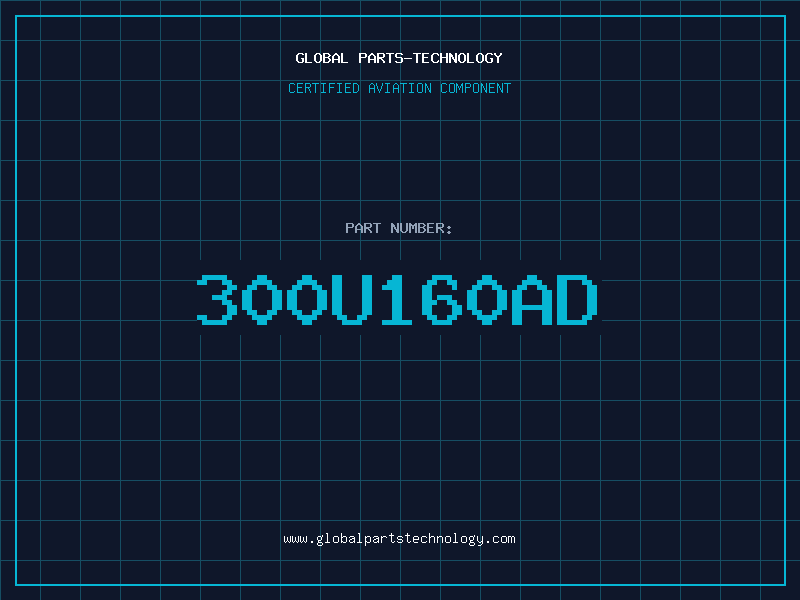Click the word AVIATION in the subtitle

click(x=400, y=88)
